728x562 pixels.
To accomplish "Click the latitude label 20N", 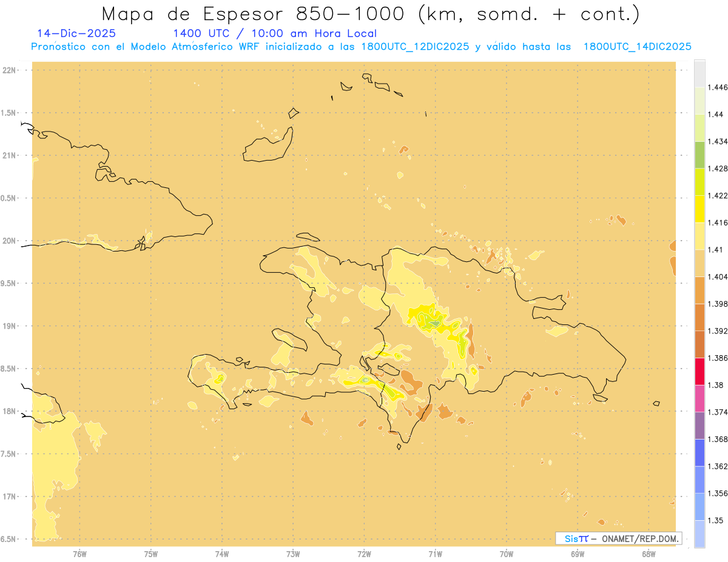I will (x=9, y=241).
